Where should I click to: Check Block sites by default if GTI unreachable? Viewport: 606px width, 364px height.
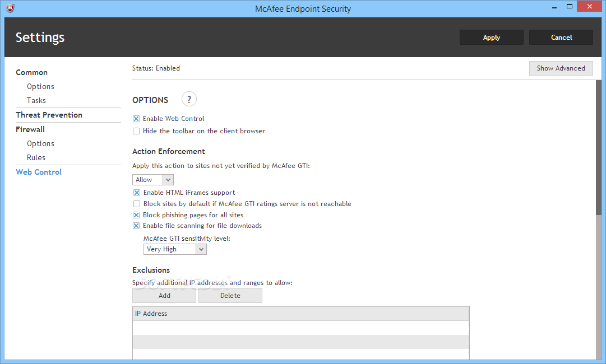pos(136,204)
